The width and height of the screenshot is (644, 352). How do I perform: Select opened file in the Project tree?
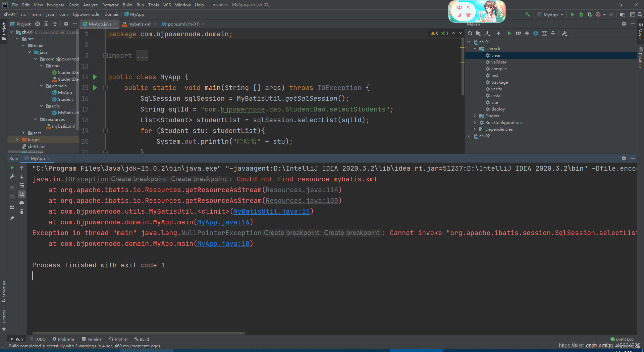(x=38, y=24)
